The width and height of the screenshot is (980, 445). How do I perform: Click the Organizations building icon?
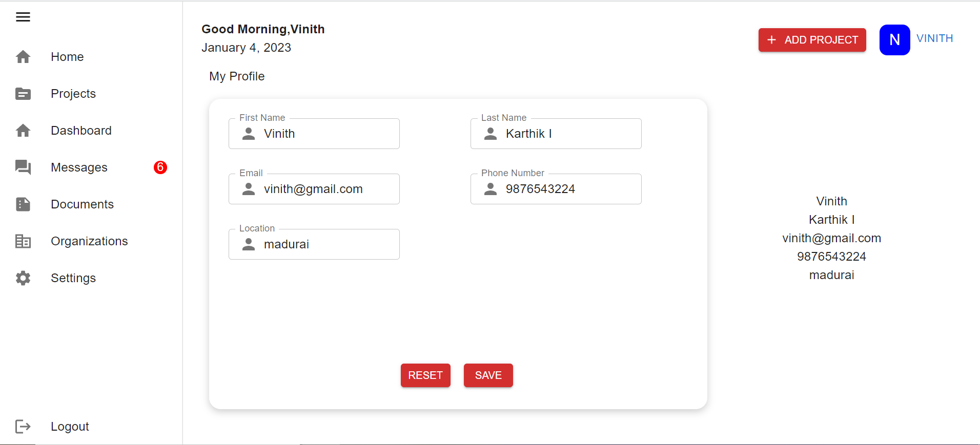[x=23, y=241]
